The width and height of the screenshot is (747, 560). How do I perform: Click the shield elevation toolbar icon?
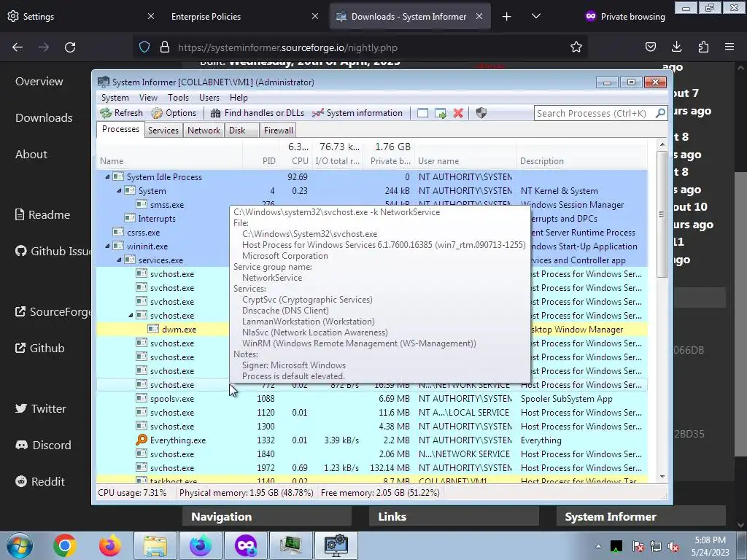coord(481,113)
